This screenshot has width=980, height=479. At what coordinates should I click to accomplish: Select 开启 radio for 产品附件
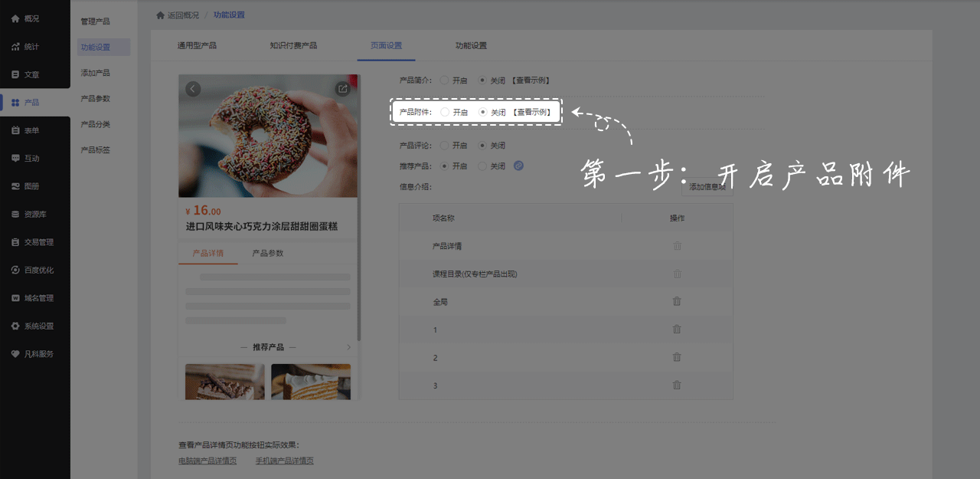coord(445,112)
